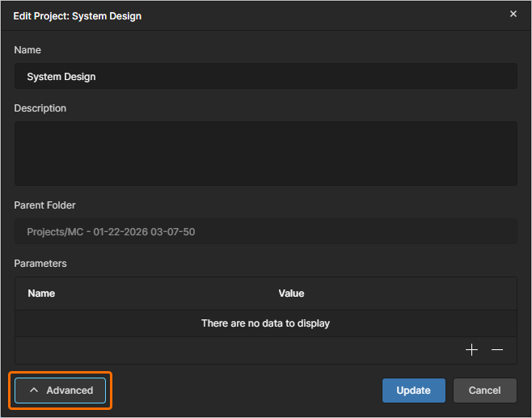Click the Projects/MC folder path text
Image resolution: width=532 pixels, height=418 pixels.
pos(111,232)
